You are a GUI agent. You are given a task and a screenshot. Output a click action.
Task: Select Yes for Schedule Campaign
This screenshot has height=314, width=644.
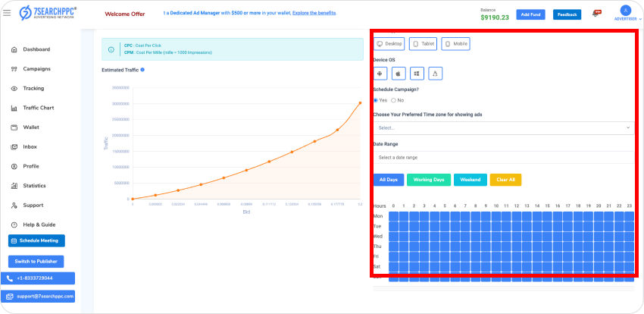377,100
